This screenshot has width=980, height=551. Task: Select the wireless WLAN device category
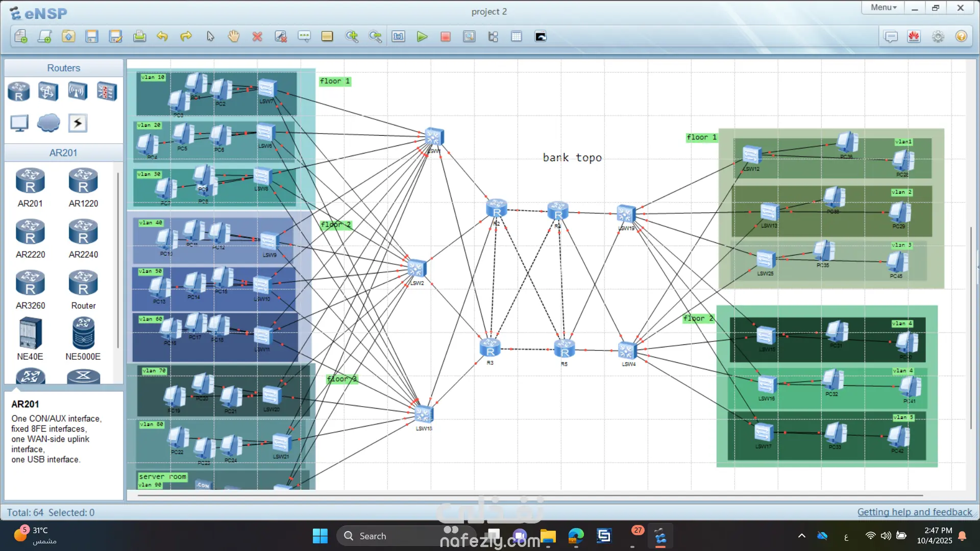[78, 92]
